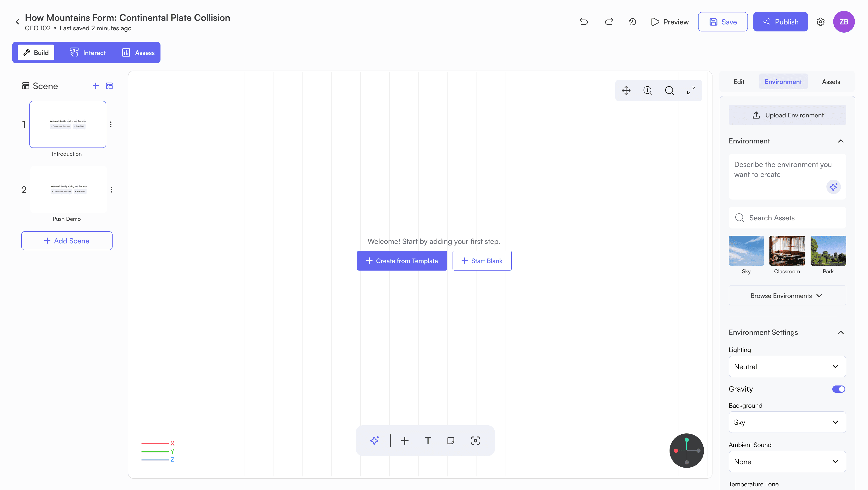This screenshot has height=490, width=868.
Task: Open the Lighting dropdown set to Neutral
Action: (787, 366)
